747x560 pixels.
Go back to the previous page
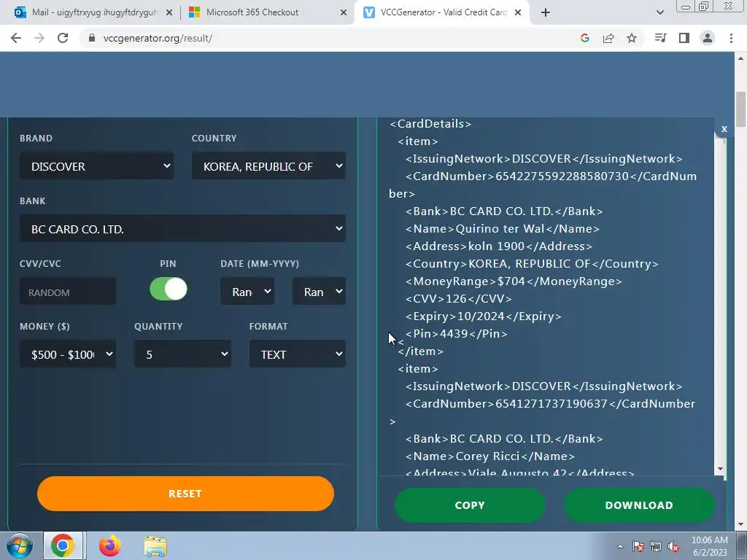(16, 38)
